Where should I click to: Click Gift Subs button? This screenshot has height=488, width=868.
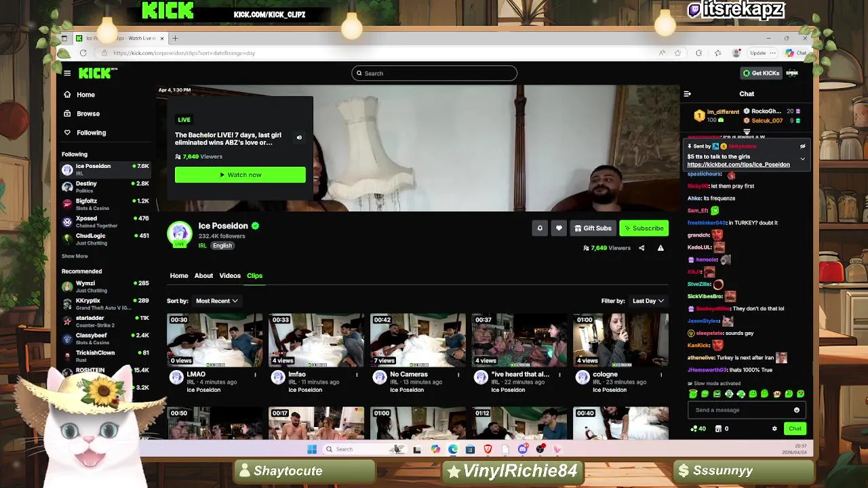tap(593, 228)
